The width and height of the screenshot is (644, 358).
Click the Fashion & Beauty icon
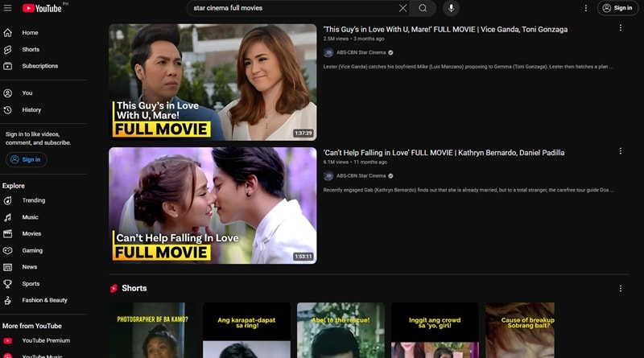tap(7, 301)
